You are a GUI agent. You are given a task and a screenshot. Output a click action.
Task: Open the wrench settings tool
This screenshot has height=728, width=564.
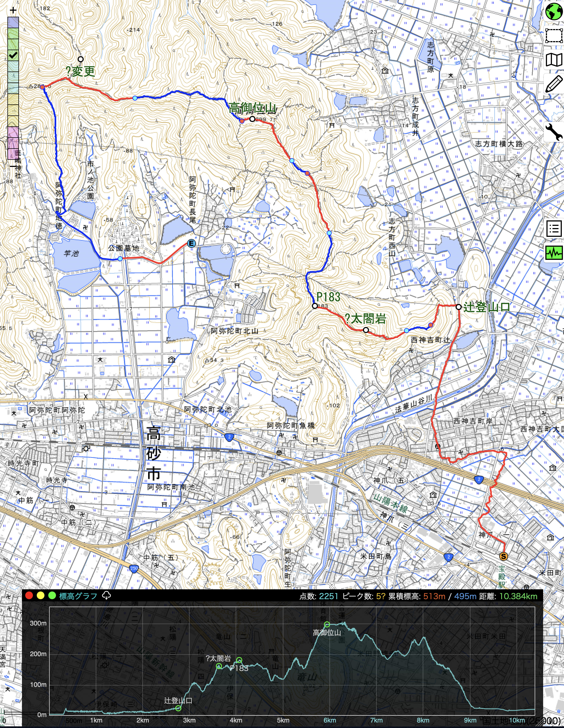click(554, 132)
